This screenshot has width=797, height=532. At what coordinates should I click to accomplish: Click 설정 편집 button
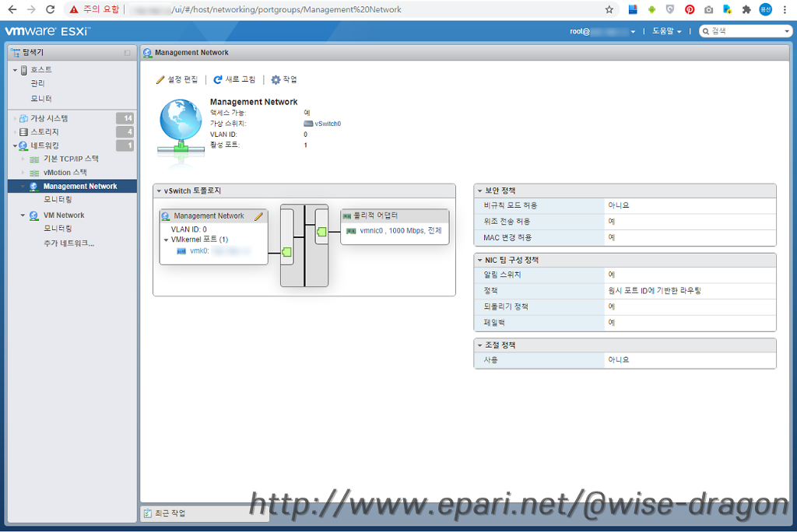click(x=177, y=80)
